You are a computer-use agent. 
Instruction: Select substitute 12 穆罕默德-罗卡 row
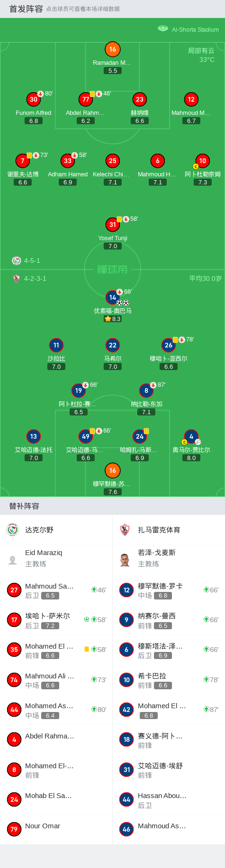pos(169,590)
